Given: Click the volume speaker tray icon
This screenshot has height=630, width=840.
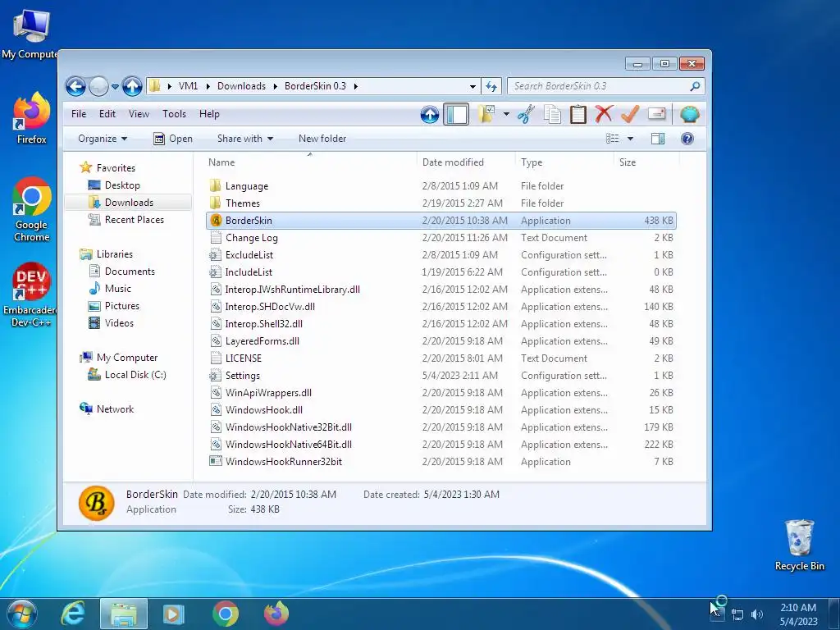Looking at the screenshot, I should click(756, 614).
